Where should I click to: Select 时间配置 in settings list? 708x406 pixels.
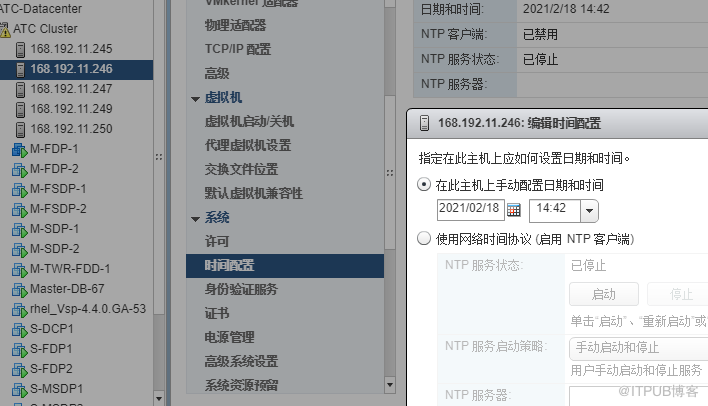[x=285, y=266]
